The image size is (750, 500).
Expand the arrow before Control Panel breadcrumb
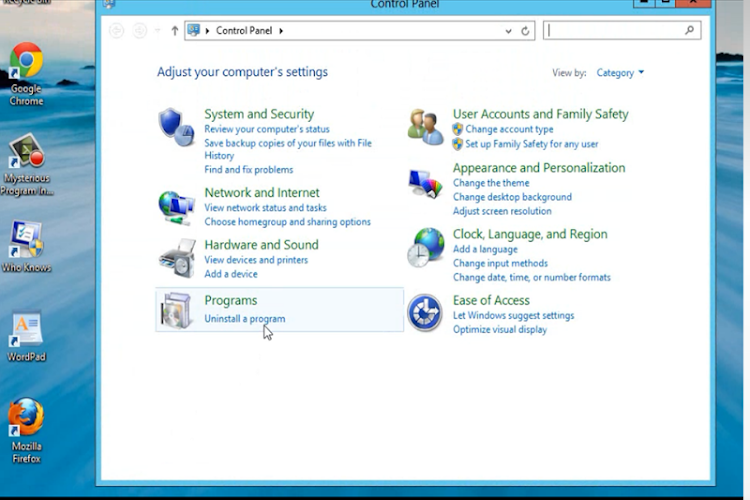208,31
